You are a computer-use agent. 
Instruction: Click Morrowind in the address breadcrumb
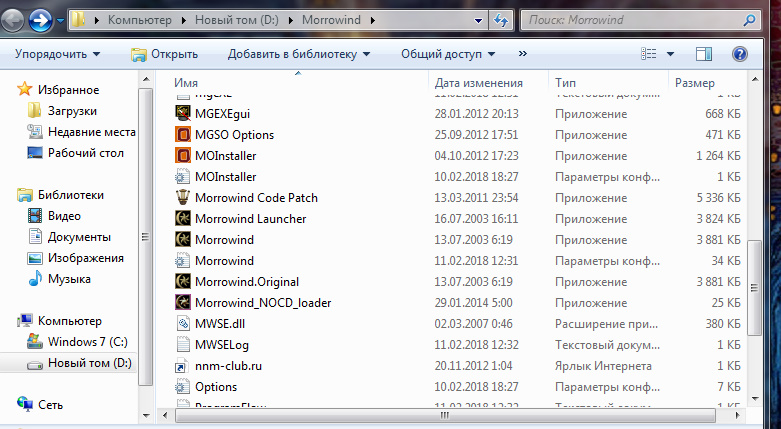click(x=331, y=20)
